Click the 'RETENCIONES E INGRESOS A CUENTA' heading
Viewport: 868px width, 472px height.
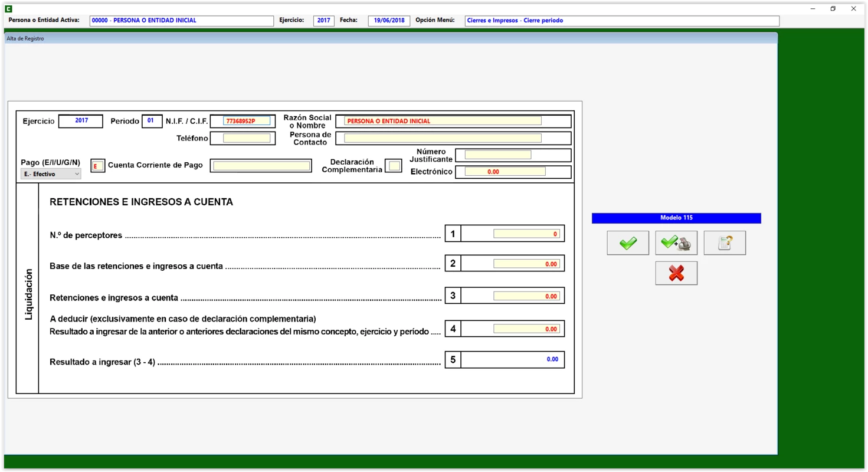[x=141, y=202]
